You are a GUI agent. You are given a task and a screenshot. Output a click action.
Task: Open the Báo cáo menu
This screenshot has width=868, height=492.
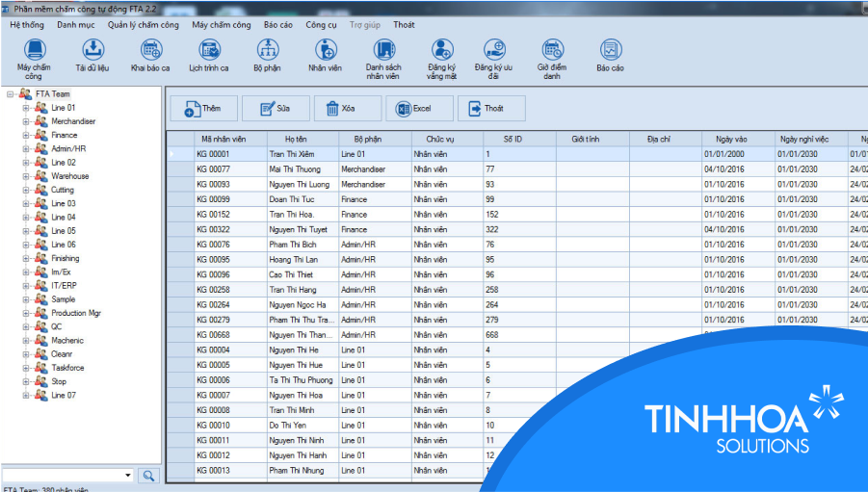click(x=277, y=25)
